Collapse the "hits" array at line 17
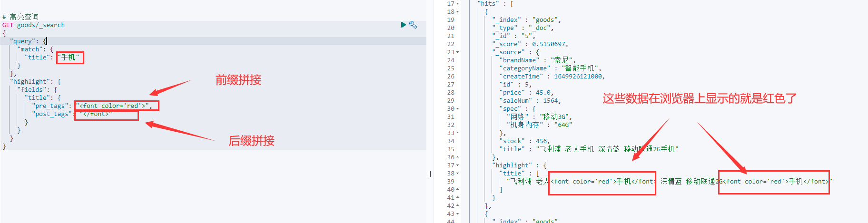 [458, 4]
